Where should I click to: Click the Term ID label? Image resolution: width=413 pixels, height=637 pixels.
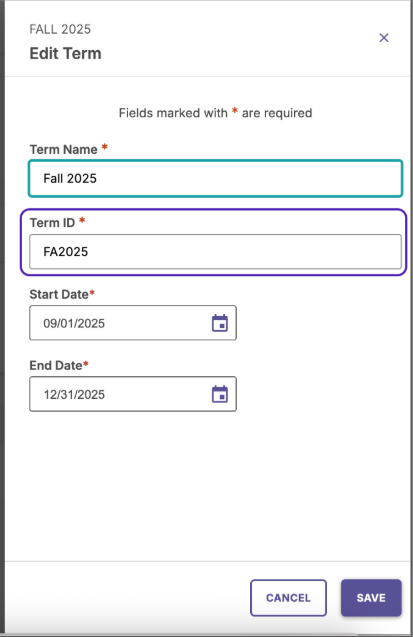click(x=52, y=223)
